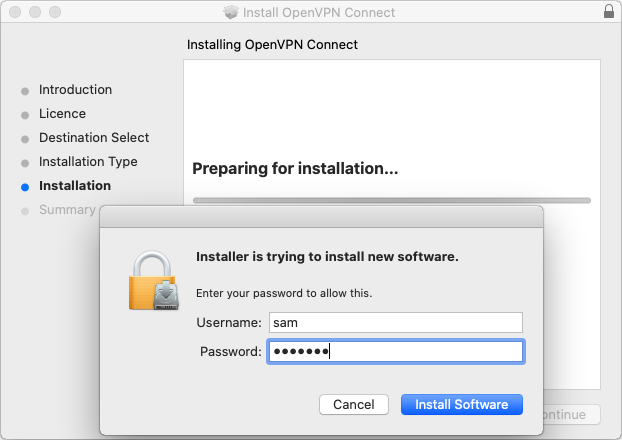Select the Introduction step in the sidebar
The height and width of the screenshot is (440, 622).
point(75,90)
